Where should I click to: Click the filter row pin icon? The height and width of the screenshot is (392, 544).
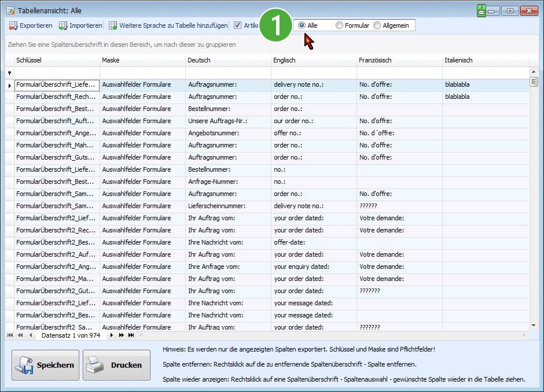pyautogui.click(x=9, y=73)
